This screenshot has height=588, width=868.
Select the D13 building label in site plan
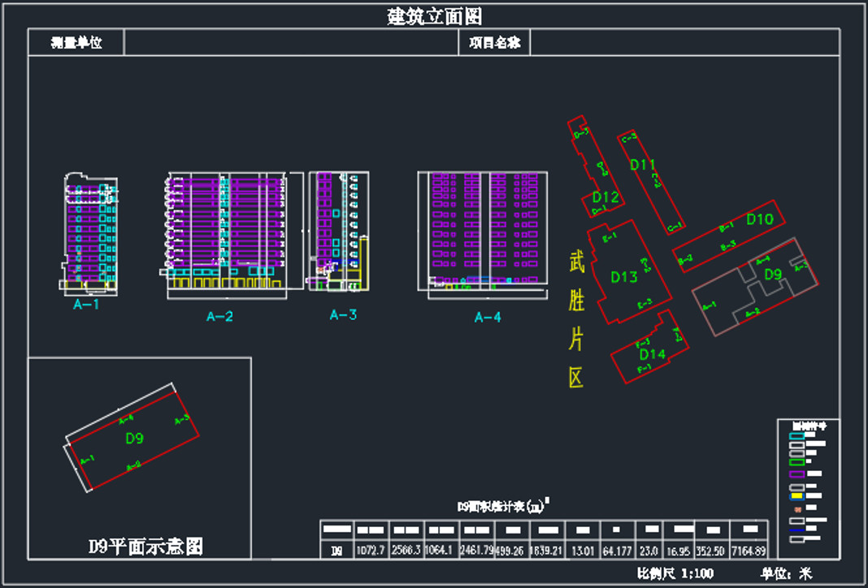coord(624,277)
